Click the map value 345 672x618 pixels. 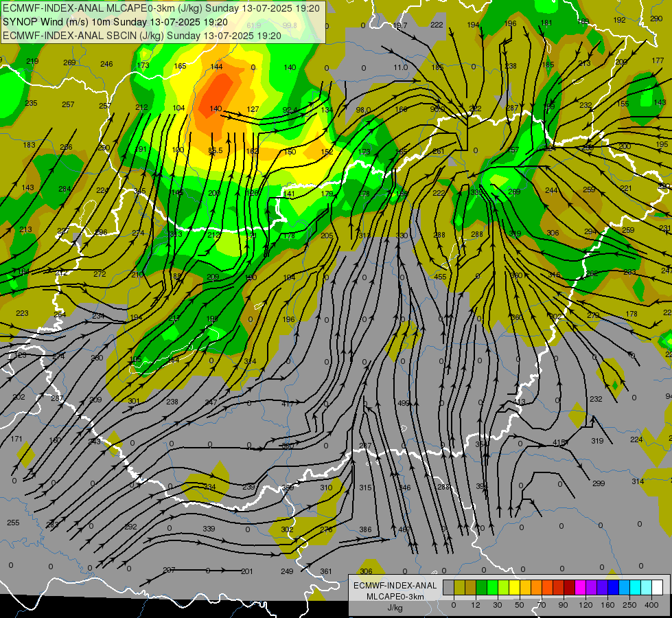pos(140,192)
